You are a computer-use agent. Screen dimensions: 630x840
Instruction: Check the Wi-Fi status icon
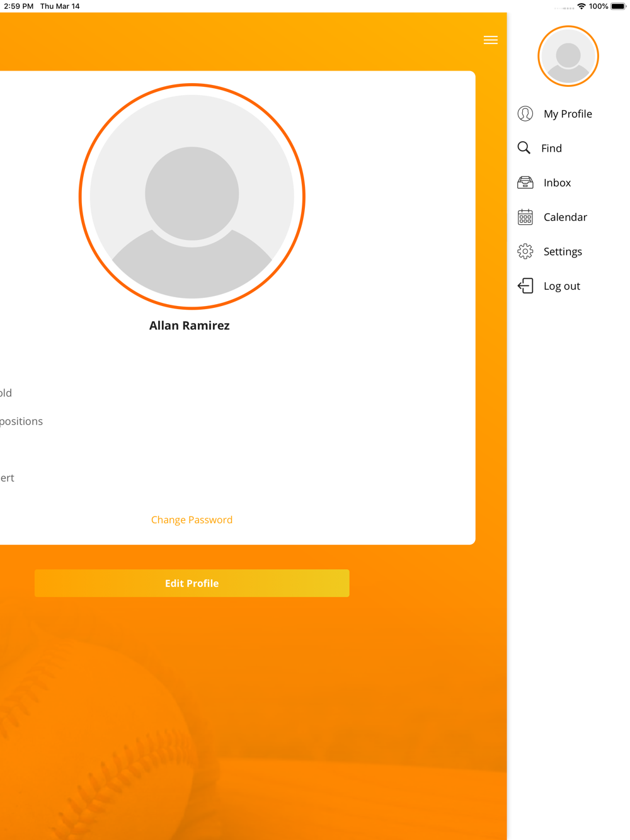tap(581, 6)
